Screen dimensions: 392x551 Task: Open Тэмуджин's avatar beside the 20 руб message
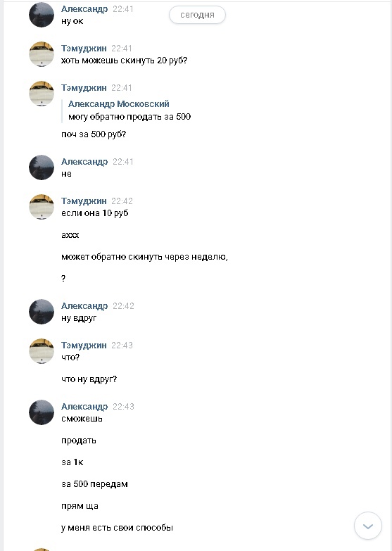click(x=42, y=54)
